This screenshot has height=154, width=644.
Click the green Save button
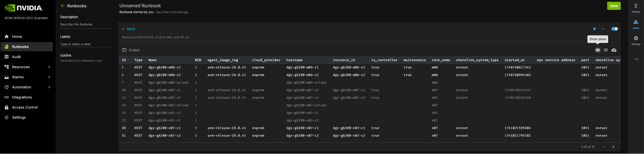[x=613, y=6]
